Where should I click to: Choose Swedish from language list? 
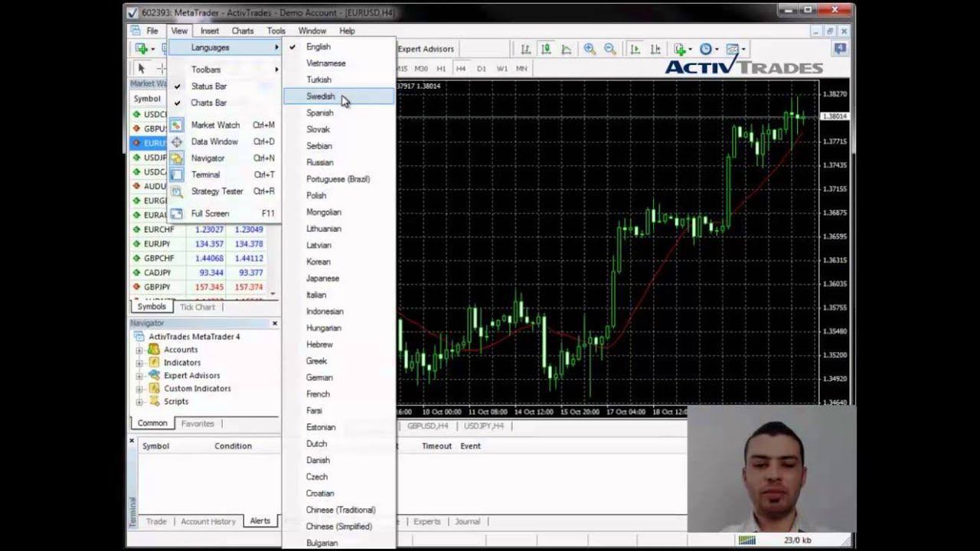(338, 96)
